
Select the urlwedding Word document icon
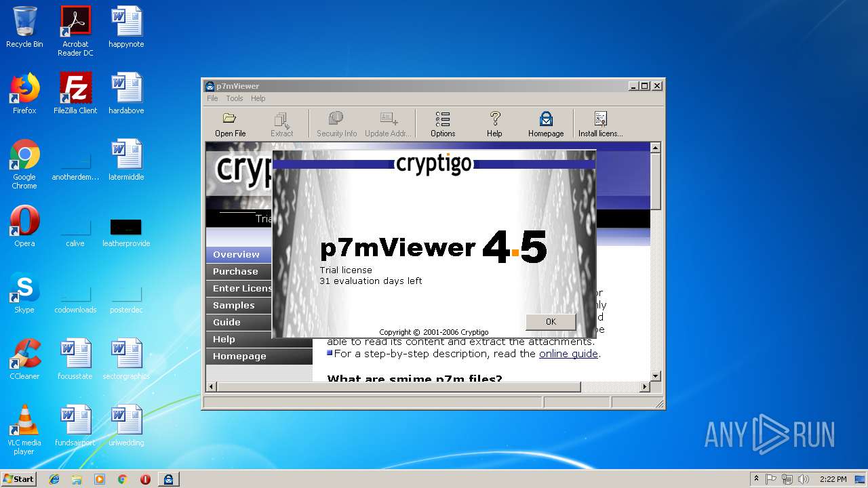(126, 426)
